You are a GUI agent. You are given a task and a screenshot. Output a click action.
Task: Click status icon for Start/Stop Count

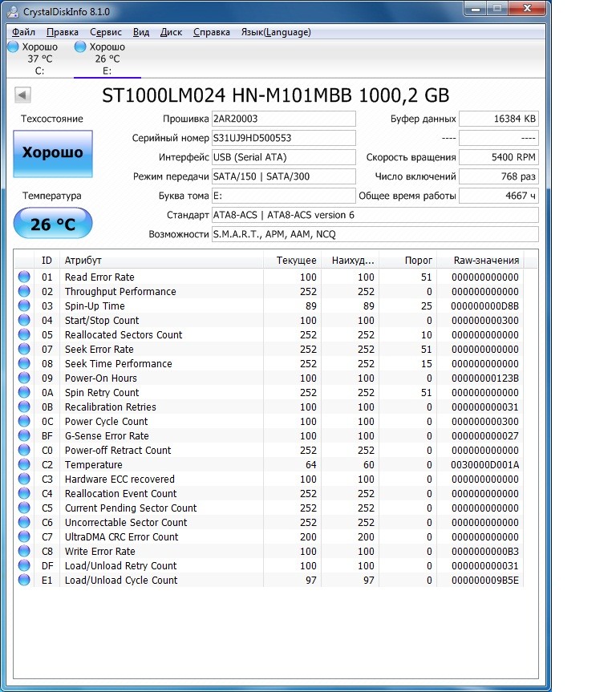click(x=24, y=320)
